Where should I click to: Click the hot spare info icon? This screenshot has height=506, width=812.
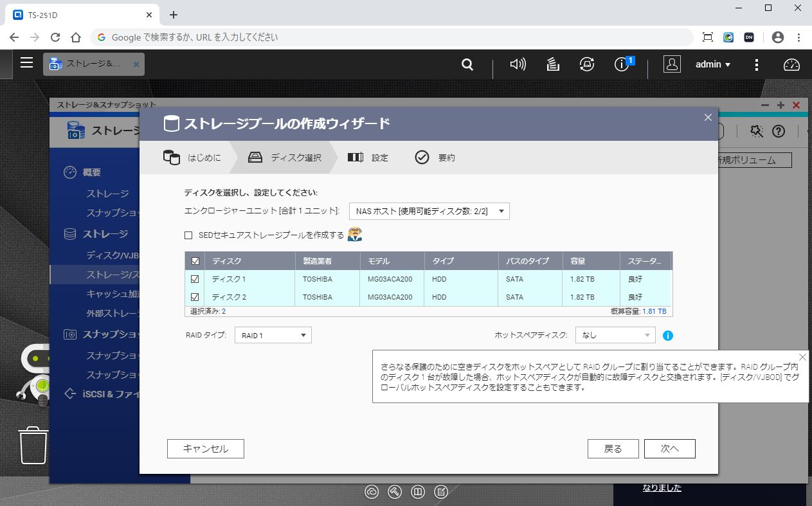[x=668, y=336]
